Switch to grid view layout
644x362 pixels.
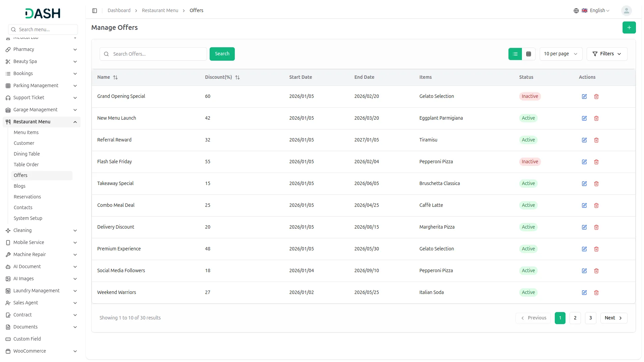528,54
